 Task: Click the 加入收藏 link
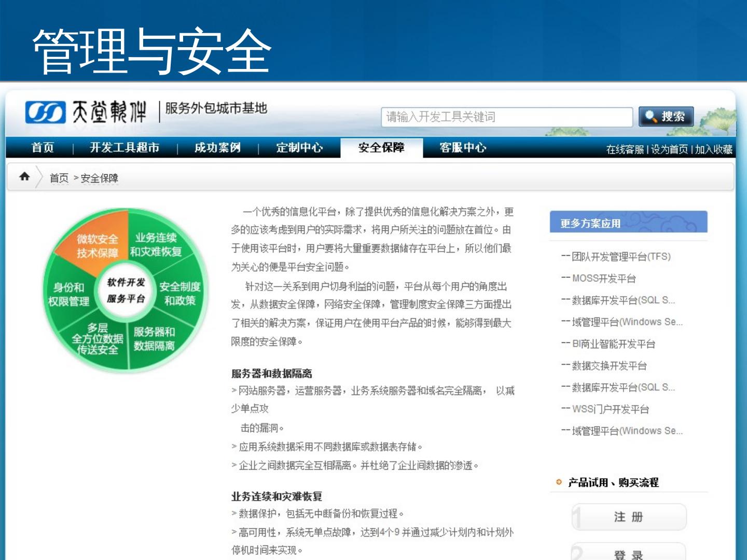(714, 150)
